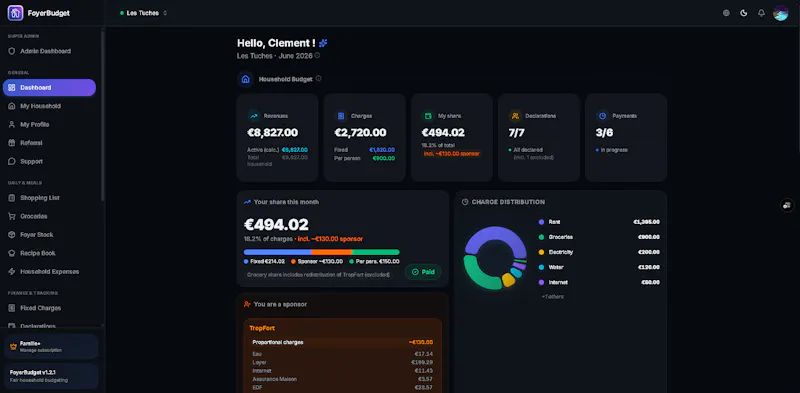Click the charge distribution donut chart
The width and height of the screenshot is (800, 393).
pyautogui.click(x=495, y=258)
